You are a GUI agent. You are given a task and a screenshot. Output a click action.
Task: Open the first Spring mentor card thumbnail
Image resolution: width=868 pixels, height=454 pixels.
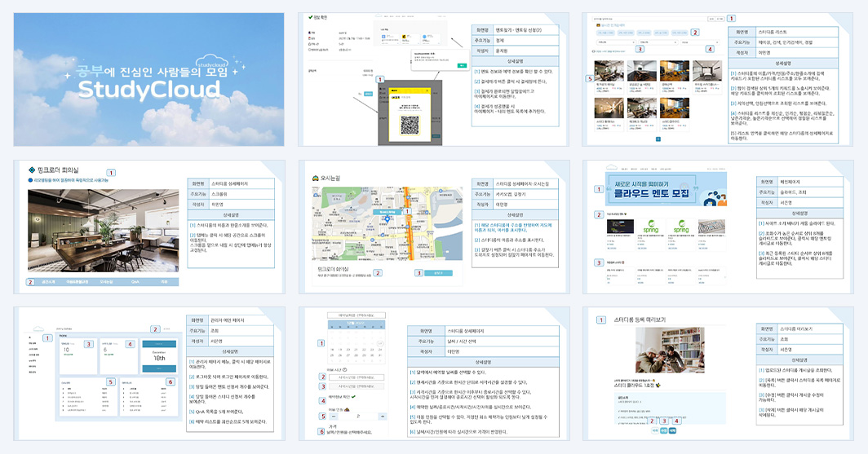[x=650, y=227]
